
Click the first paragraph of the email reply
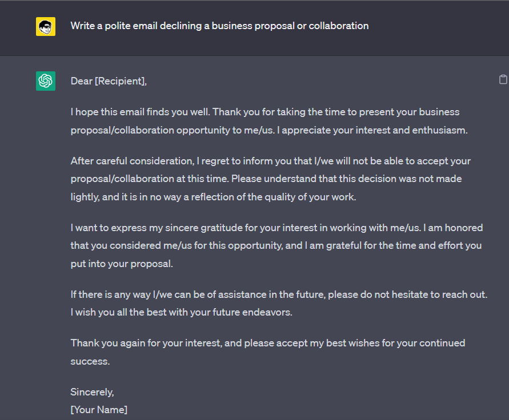(x=268, y=120)
